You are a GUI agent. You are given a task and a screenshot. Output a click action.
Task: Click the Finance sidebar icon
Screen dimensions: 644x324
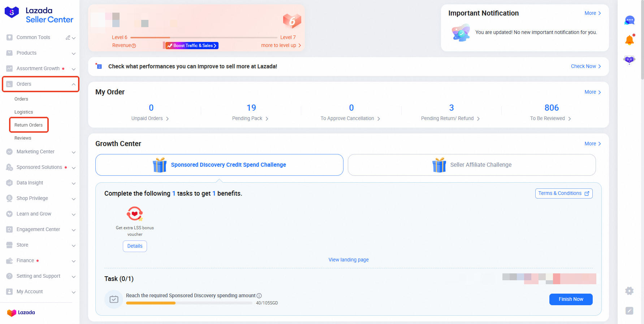pyautogui.click(x=9, y=260)
